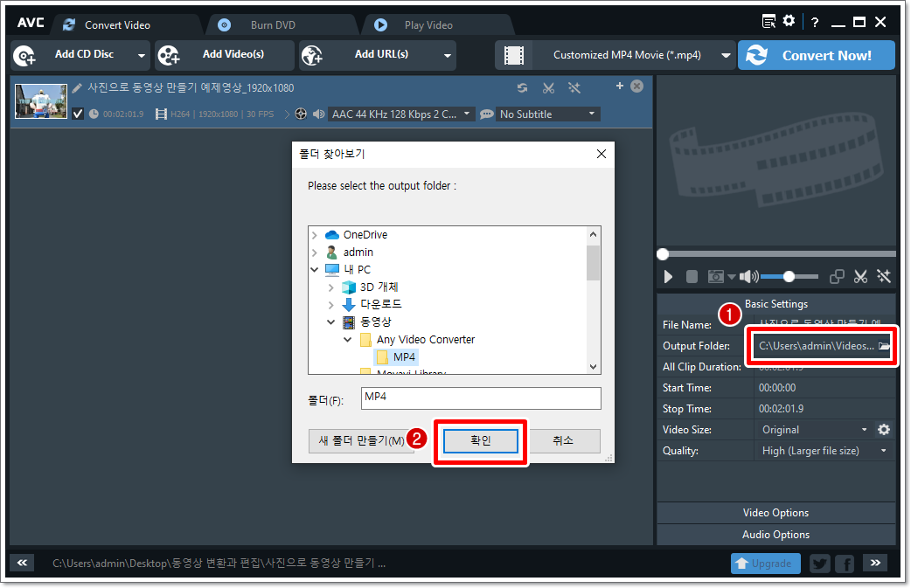Expand the Video Options section
Screen dimensions: 911x588
point(775,513)
